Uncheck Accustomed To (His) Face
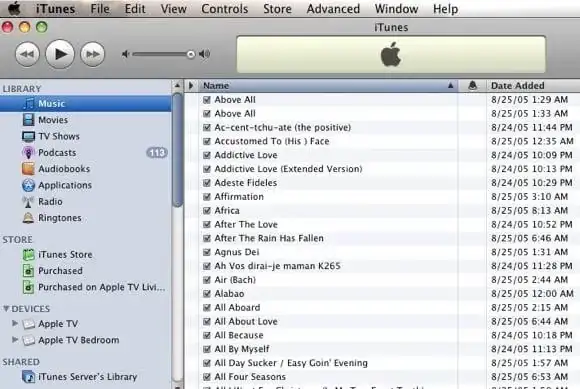Viewport: 580px width, 389px height. (x=207, y=141)
